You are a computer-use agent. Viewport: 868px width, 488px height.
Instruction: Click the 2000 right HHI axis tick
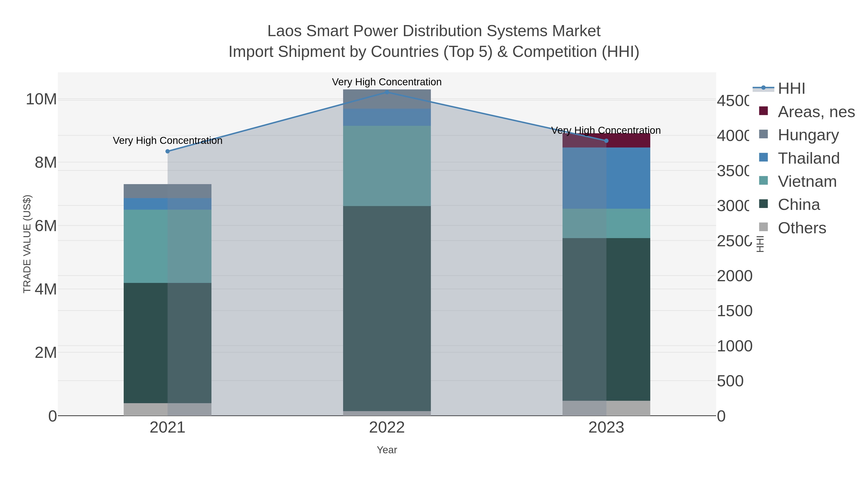735,276
